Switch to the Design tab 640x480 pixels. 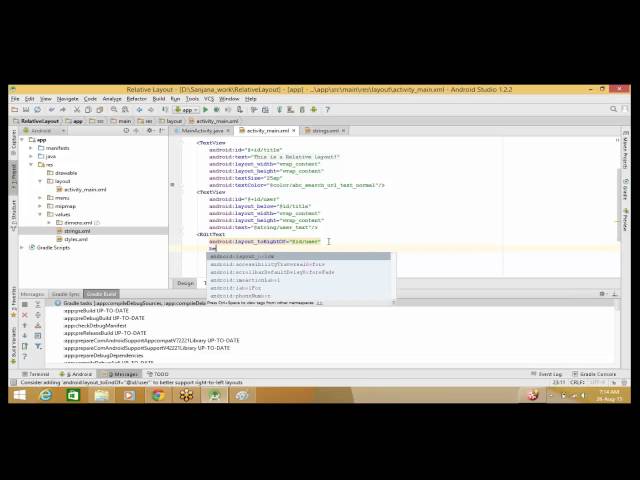(186, 283)
